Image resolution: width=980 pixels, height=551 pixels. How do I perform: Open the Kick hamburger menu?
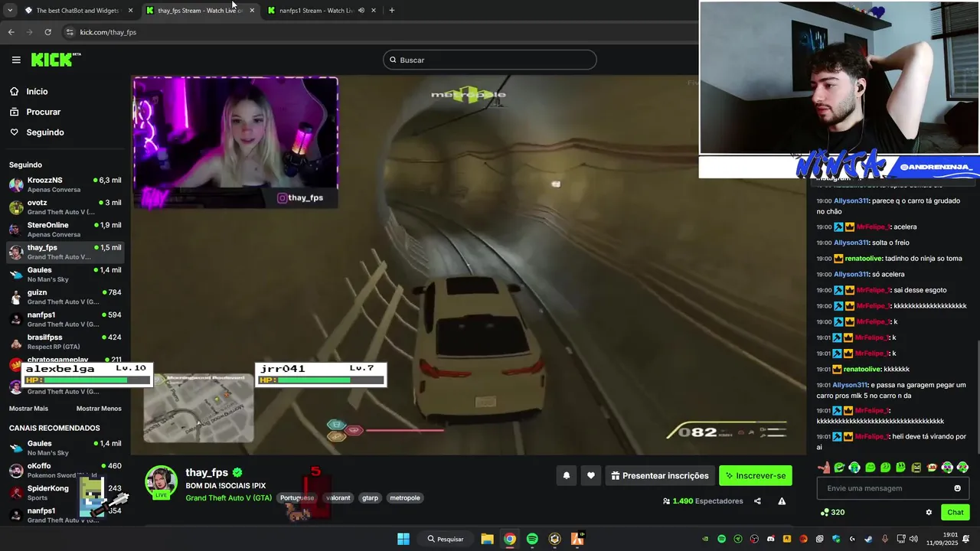pos(16,60)
